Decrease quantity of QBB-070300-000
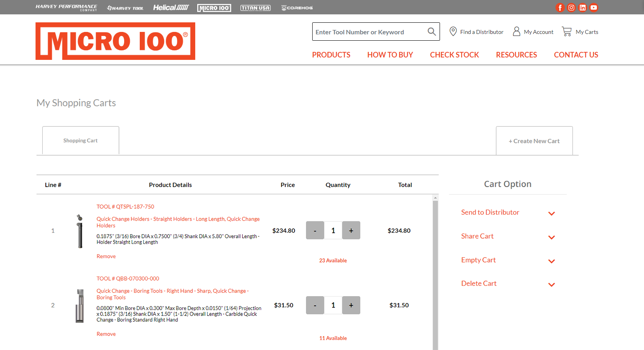 pos(315,305)
